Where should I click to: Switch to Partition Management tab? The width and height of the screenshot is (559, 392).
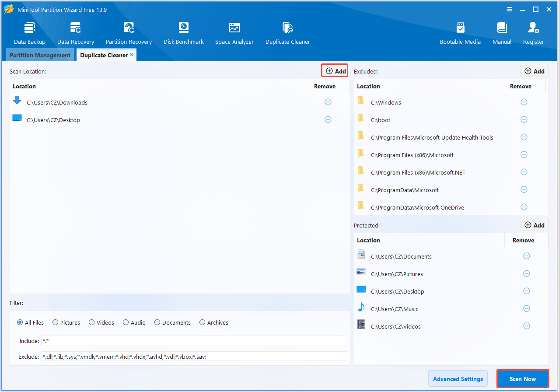click(x=40, y=55)
